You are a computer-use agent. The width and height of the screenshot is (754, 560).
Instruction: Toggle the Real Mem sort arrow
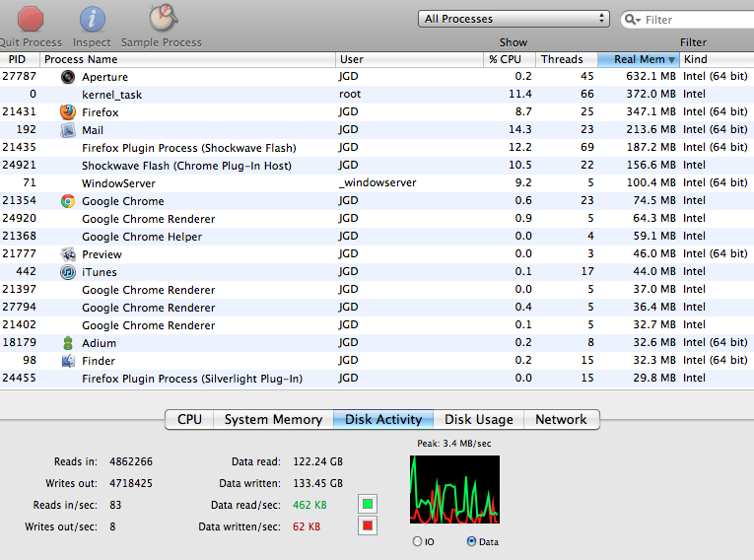(x=671, y=60)
